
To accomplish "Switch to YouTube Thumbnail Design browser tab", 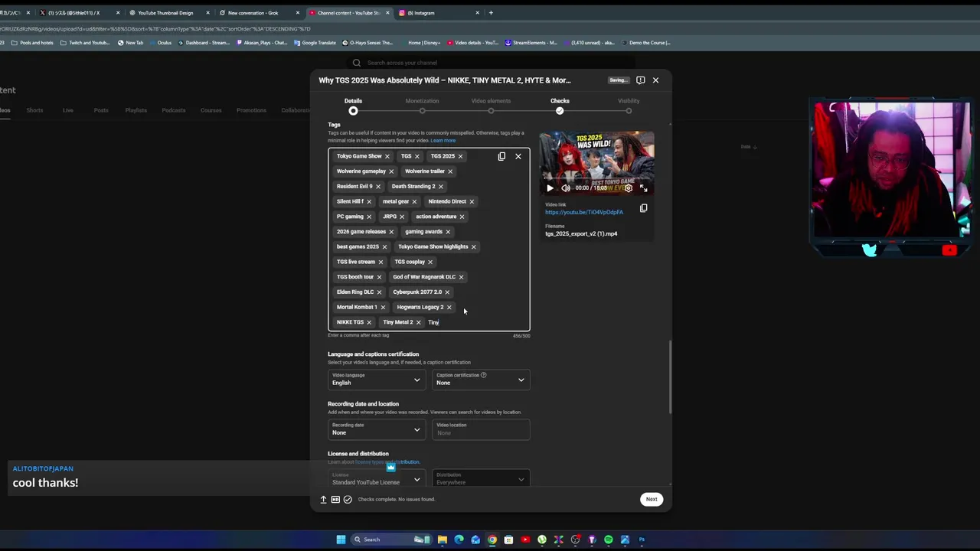I will [169, 13].
